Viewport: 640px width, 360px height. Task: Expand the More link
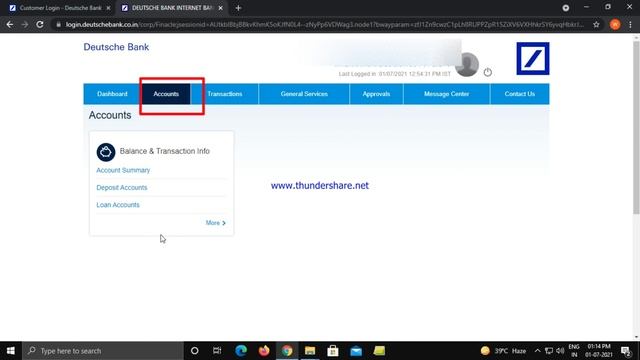[216, 223]
